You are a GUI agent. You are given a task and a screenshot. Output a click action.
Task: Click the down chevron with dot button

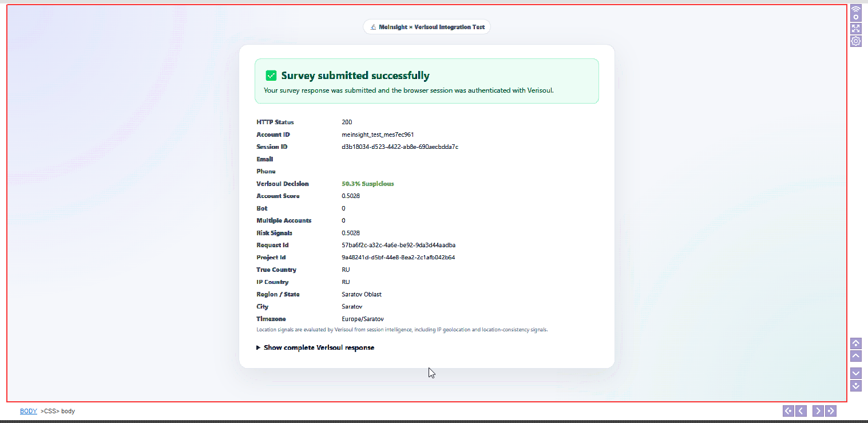pyautogui.click(x=856, y=386)
